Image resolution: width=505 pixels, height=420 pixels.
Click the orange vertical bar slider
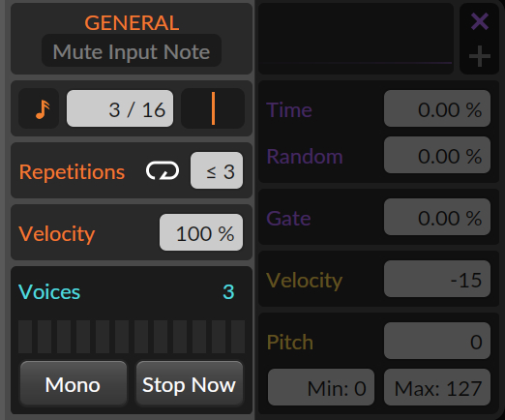tap(213, 108)
